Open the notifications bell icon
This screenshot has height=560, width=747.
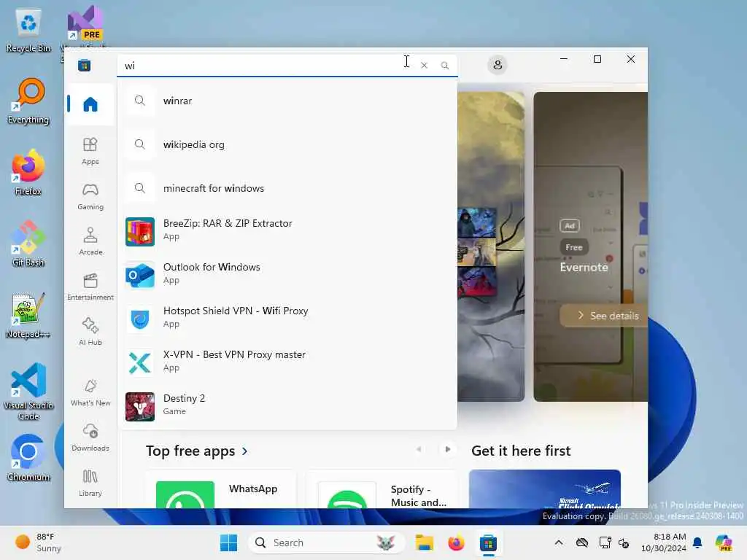coord(697,542)
